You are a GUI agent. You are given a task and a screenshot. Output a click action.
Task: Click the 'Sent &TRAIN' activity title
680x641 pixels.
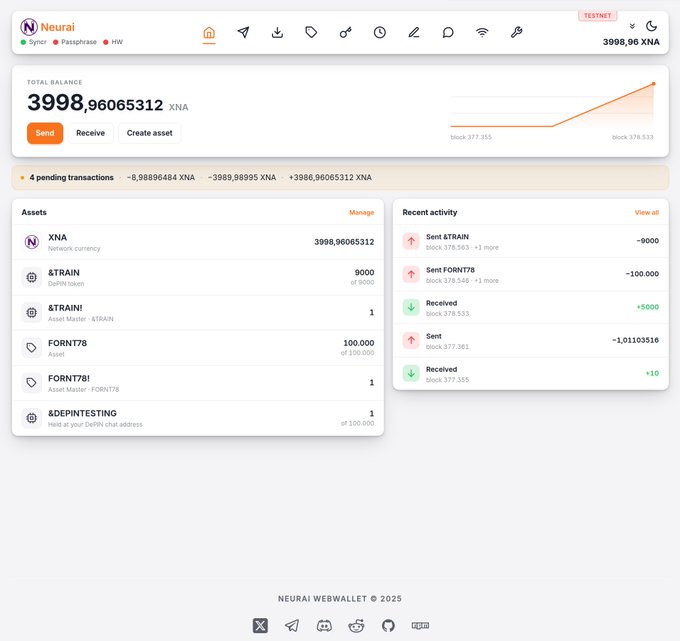coord(447,237)
